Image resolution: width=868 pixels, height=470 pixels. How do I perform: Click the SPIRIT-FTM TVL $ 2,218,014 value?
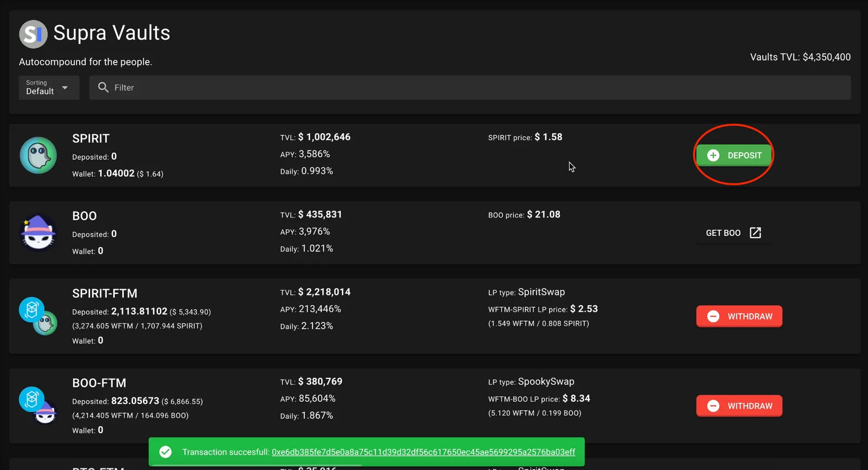(324, 292)
